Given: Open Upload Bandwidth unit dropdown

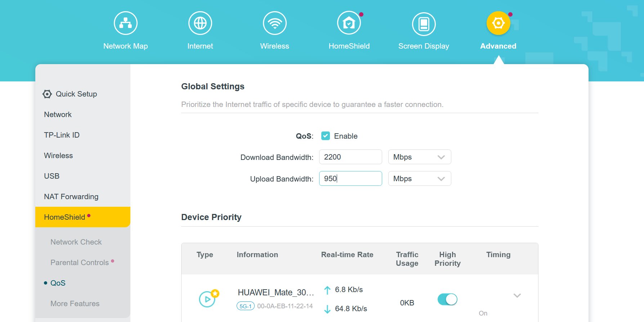Looking at the screenshot, I should point(420,179).
